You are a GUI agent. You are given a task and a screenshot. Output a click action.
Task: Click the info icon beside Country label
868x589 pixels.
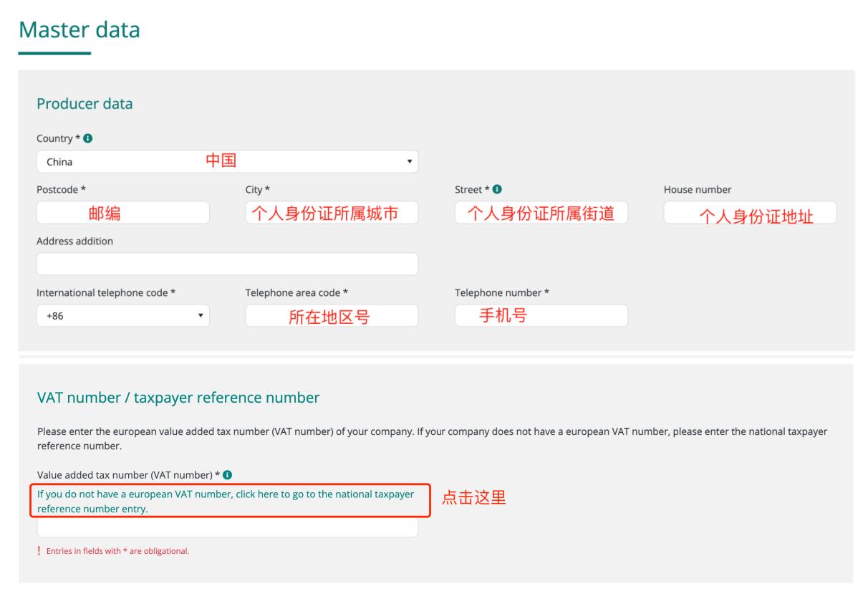tap(87, 138)
